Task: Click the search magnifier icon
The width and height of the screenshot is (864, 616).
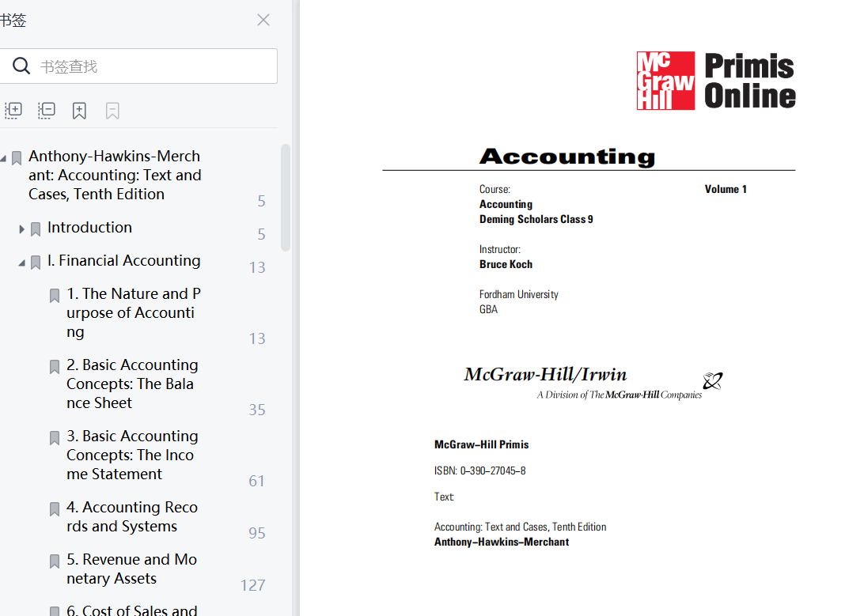Action: coord(21,66)
